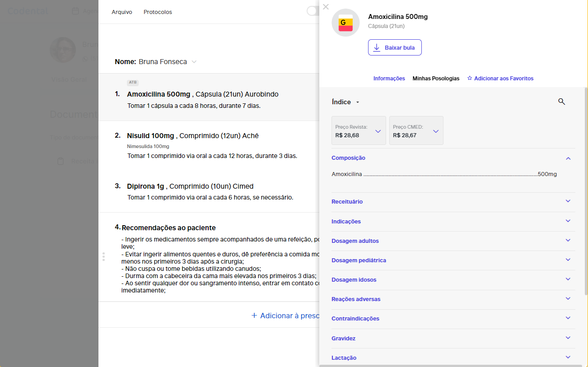Expand the Preço Revista price dropdown
This screenshot has width=588, height=367.
coord(378,131)
